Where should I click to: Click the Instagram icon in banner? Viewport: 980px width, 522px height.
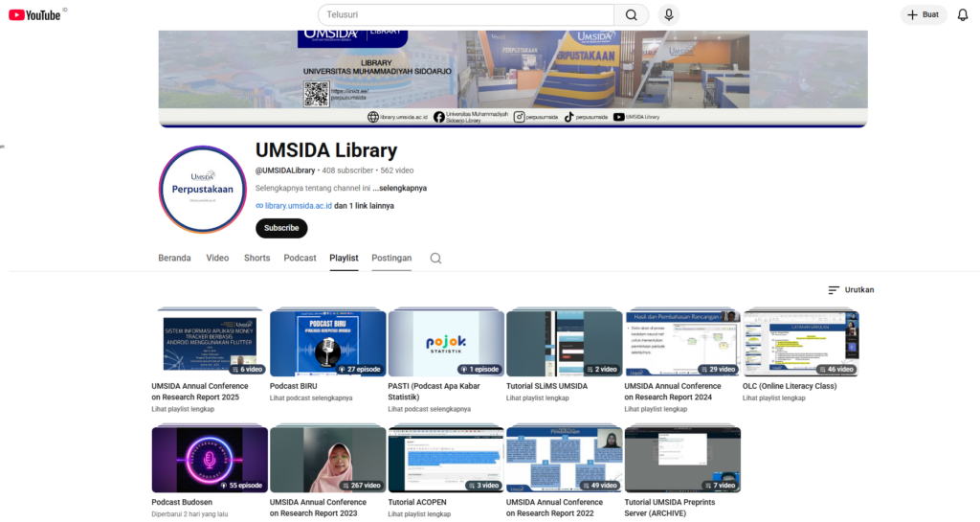click(519, 117)
